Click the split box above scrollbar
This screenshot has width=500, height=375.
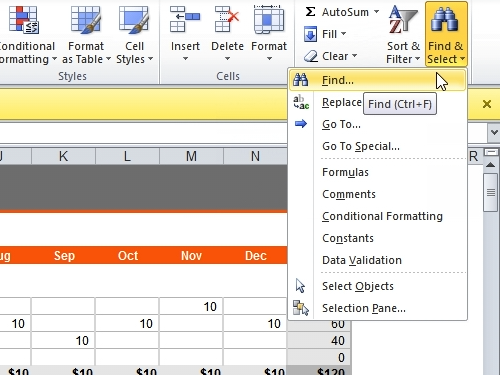point(490,152)
